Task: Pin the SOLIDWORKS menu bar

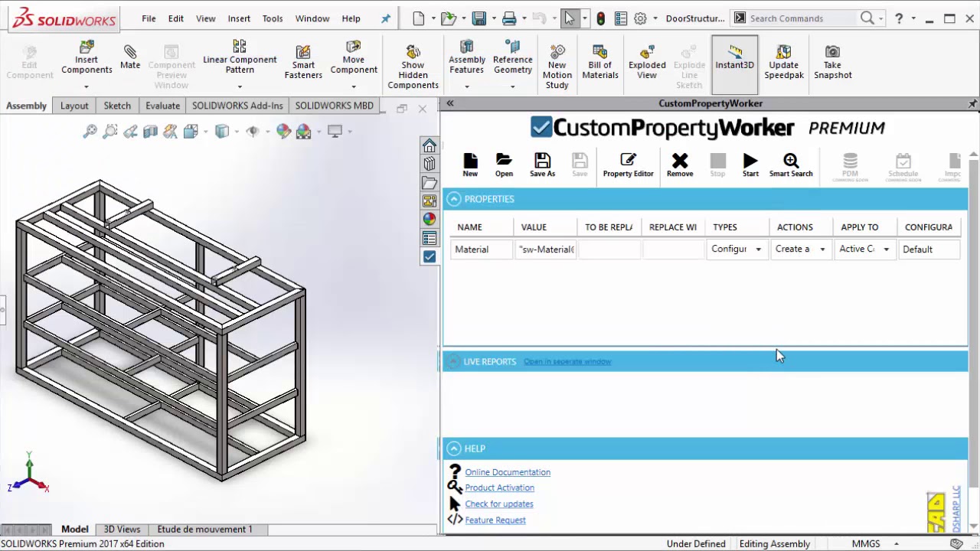Action: pyautogui.click(x=386, y=18)
